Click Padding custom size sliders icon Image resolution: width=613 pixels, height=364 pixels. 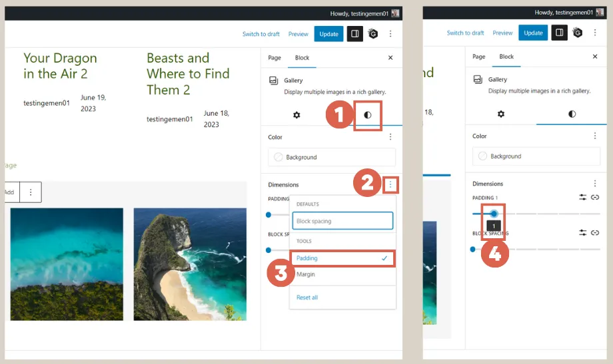tap(582, 197)
